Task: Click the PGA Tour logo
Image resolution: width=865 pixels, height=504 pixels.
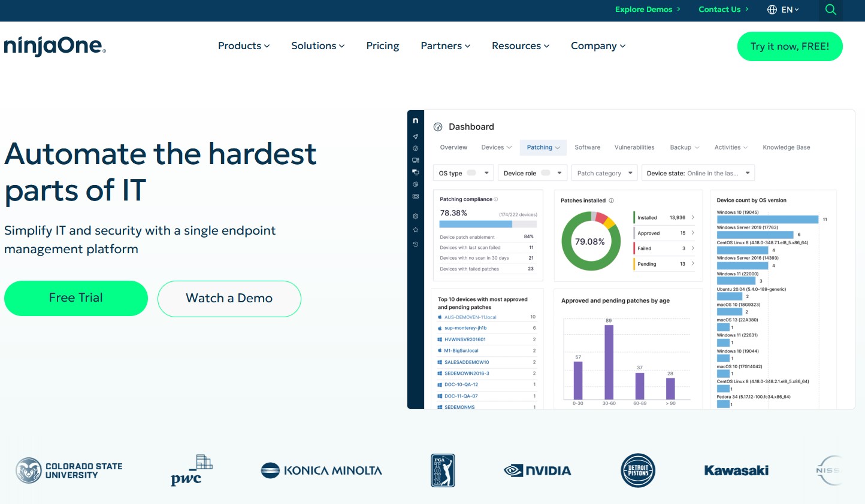Action: (x=443, y=470)
